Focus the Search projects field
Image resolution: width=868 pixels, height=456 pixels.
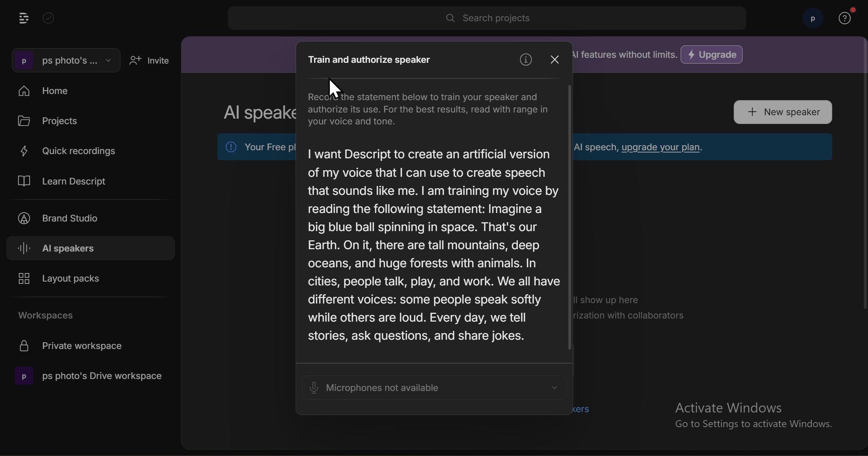coord(487,18)
